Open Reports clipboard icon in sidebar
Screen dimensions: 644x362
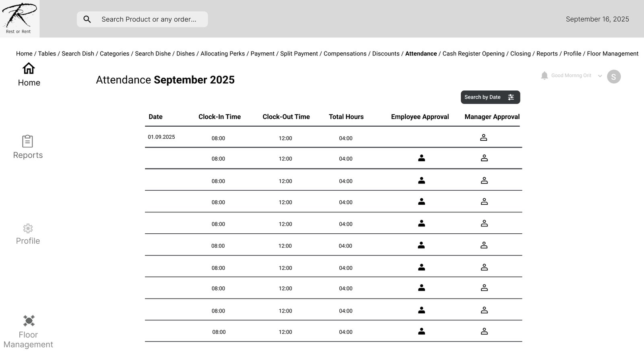click(27, 141)
